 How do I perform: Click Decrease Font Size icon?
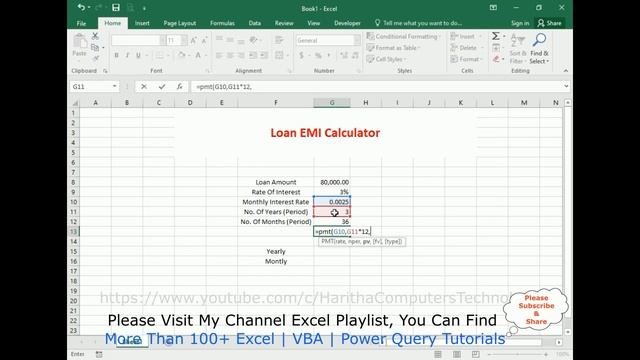coord(204,40)
